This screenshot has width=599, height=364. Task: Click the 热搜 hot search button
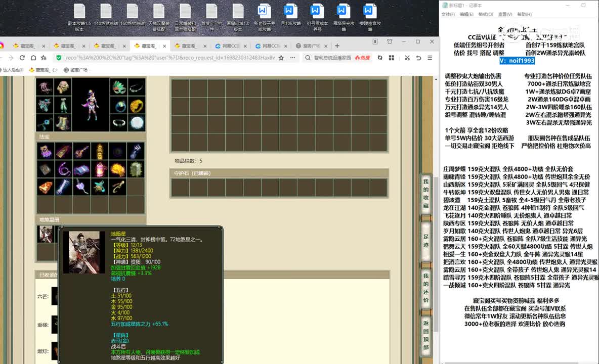pos(362,58)
